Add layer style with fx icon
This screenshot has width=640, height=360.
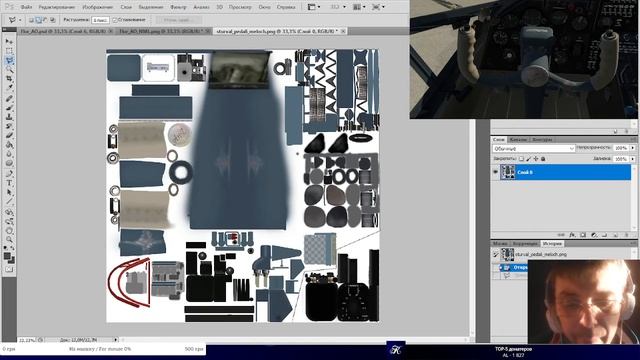(x=572, y=235)
